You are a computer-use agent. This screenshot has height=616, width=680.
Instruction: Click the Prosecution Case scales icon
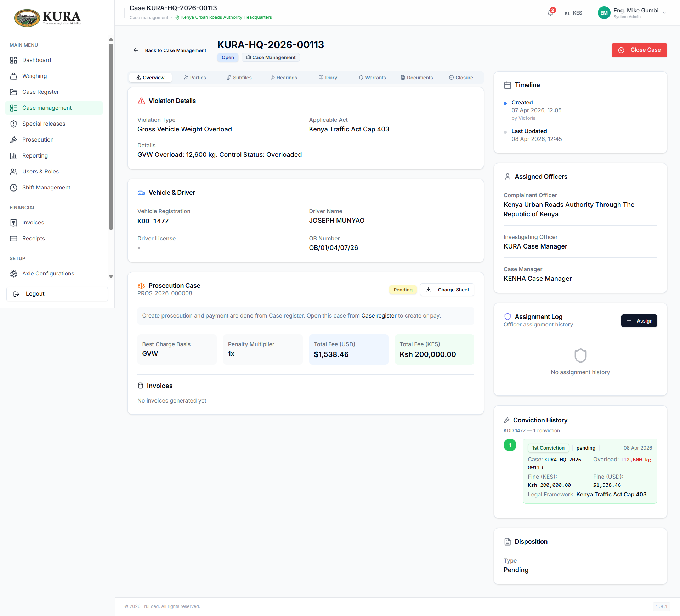pos(141,286)
